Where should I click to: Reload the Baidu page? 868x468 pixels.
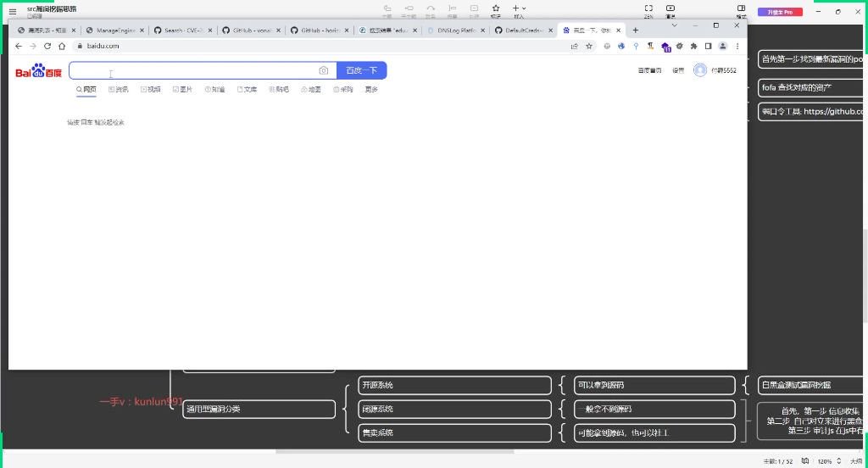[47, 46]
